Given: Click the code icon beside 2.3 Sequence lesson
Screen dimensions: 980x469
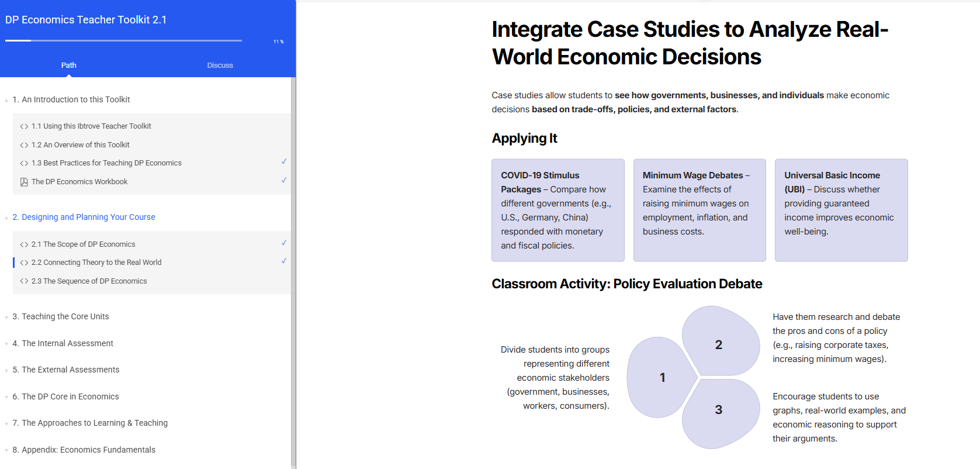Looking at the screenshot, I should coord(24,281).
